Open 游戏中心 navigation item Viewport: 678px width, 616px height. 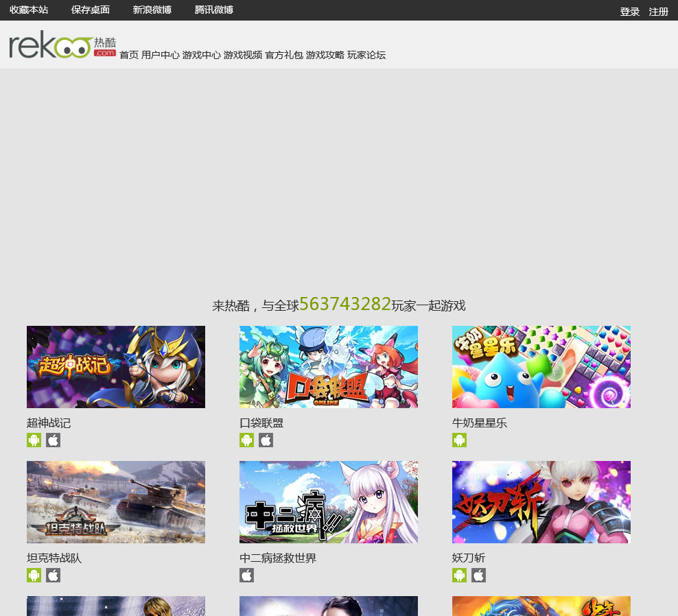pyautogui.click(x=202, y=55)
